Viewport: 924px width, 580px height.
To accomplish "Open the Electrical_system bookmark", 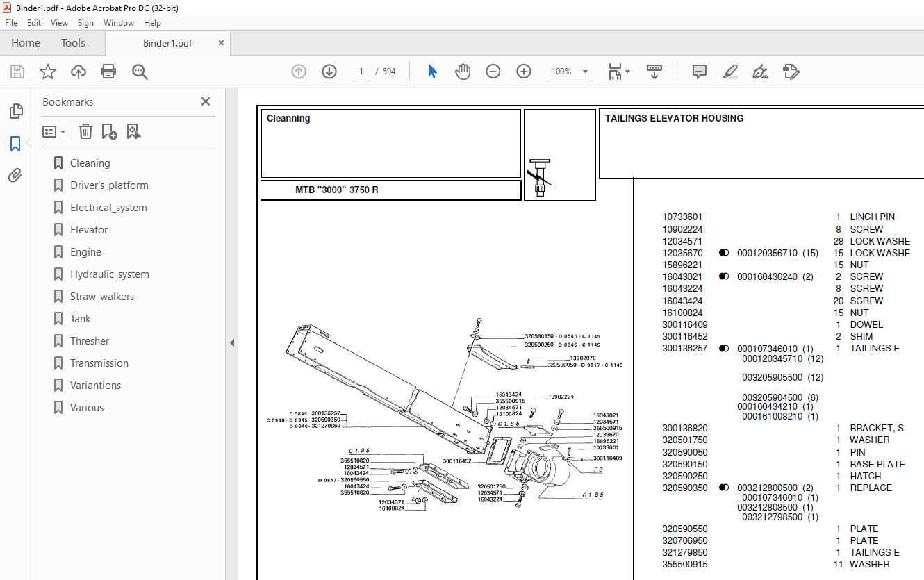I will [108, 208].
